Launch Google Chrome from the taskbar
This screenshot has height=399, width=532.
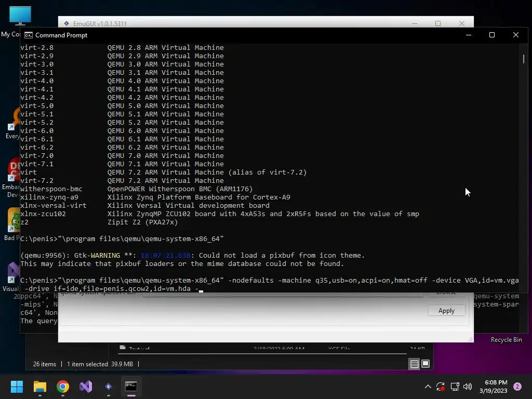coord(63,387)
